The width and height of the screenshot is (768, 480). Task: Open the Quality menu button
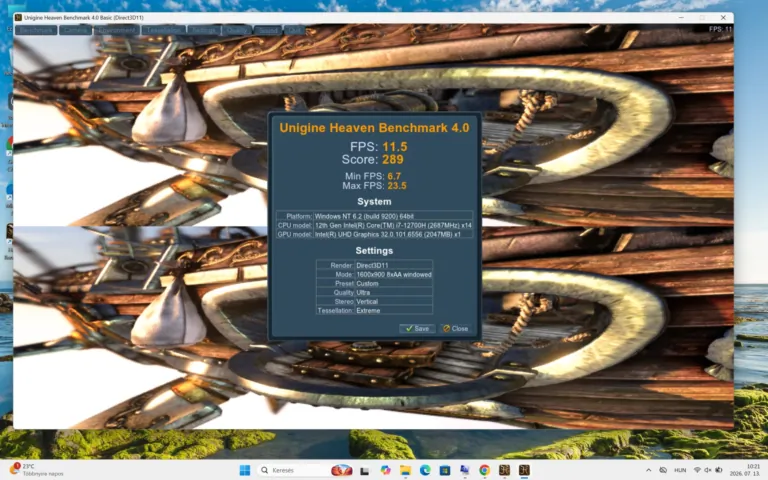tap(237, 30)
